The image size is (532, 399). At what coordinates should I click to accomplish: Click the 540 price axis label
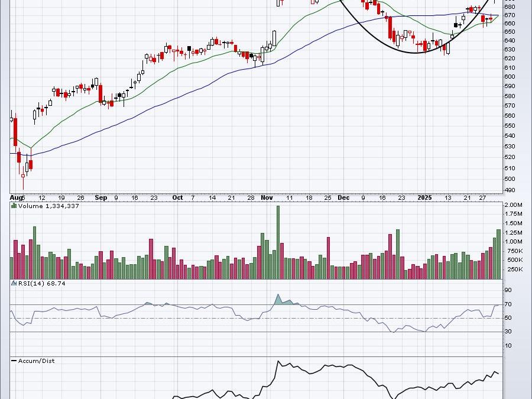pyautogui.click(x=510, y=136)
